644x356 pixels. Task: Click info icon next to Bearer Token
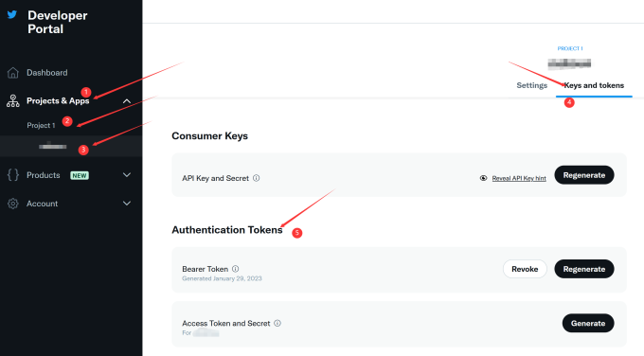(235, 269)
